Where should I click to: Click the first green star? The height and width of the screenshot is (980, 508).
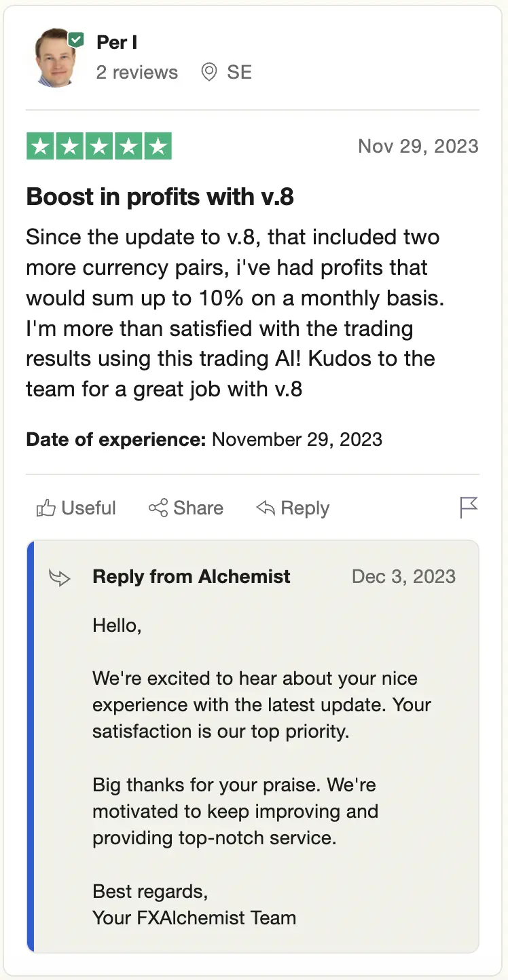(41, 147)
